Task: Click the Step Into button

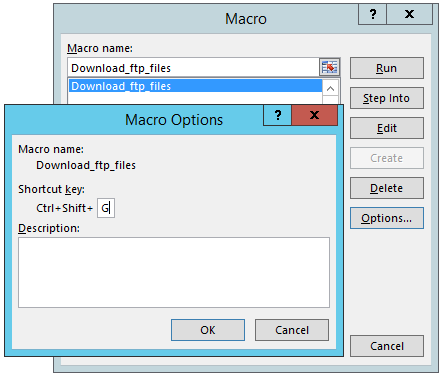Action: tap(387, 98)
